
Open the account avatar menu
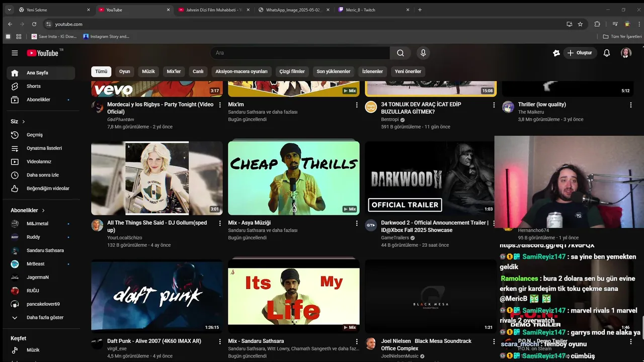[x=626, y=53]
